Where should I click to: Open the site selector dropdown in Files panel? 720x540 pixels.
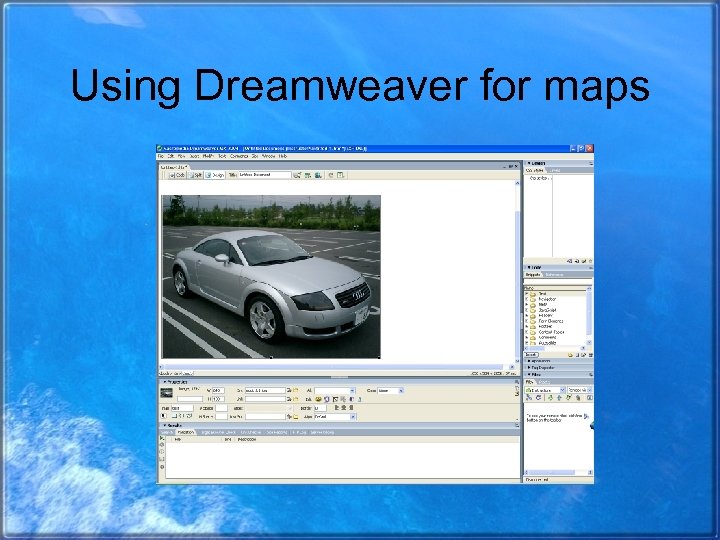[x=562, y=390]
